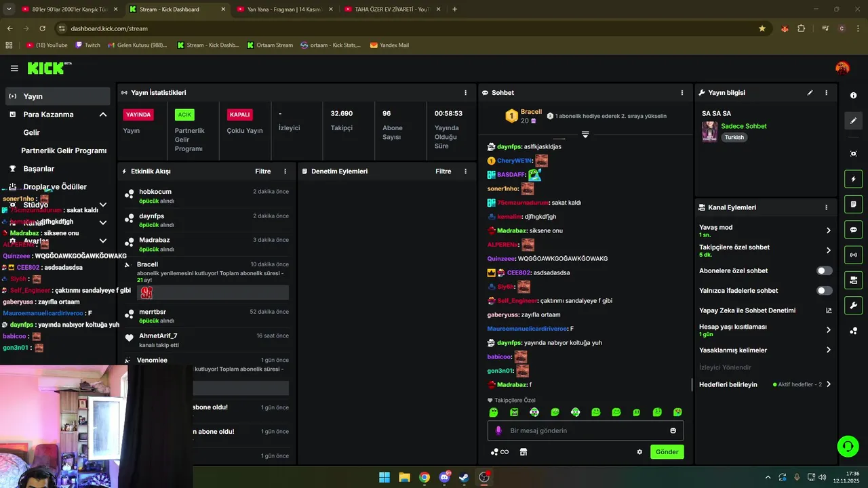868x488 pixels.
Task: Click the info icon in right toolbar
Action: (853, 96)
